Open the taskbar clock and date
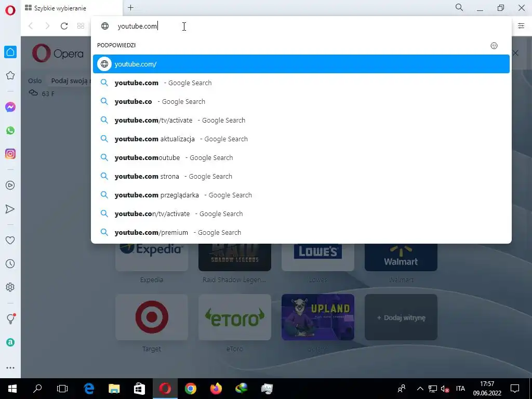The height and width of the screenshot is (399, 532). [x=487, y=389]
